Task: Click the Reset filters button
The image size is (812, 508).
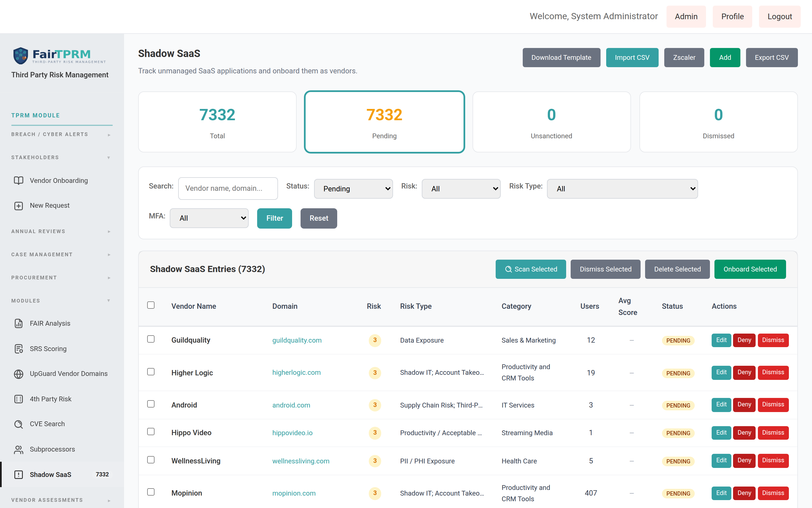Action: click(x=318, y=218)
